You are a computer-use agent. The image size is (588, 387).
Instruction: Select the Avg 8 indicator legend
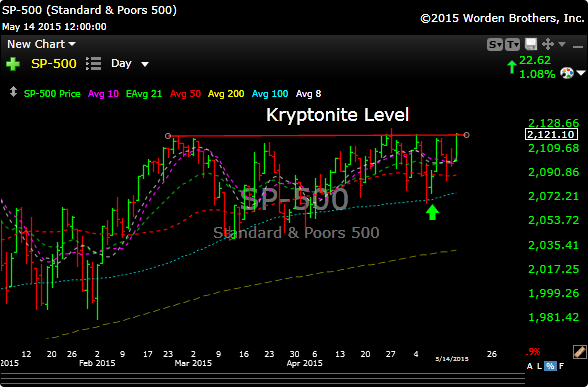tap(308, 94)
